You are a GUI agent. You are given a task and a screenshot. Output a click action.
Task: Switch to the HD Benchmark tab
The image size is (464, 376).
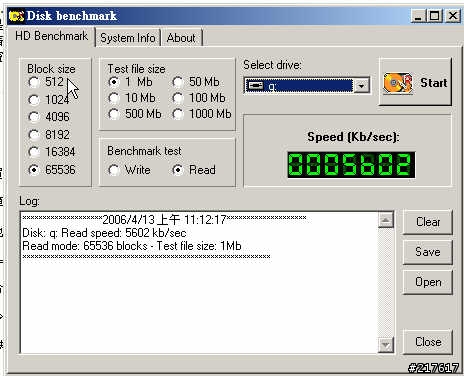pos(51,36)
